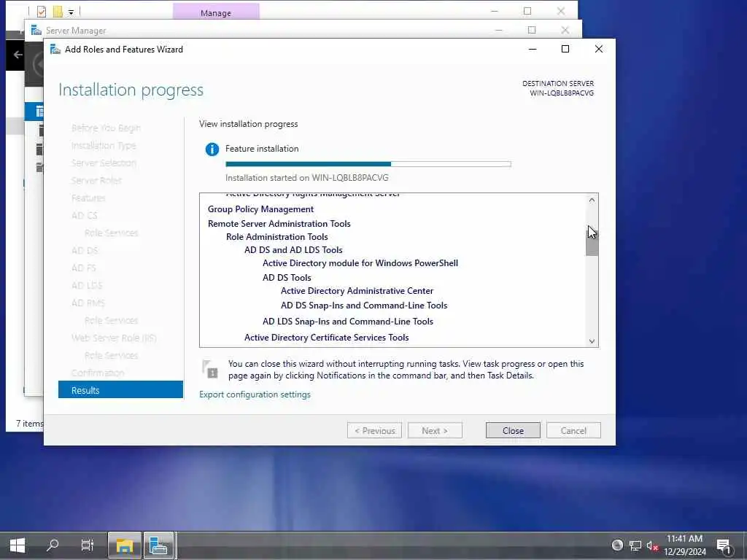The height and width of the screenshot is (560, 747).
Task: Select the Results step in wizard sidebar
Action: [x=120, y=390]
